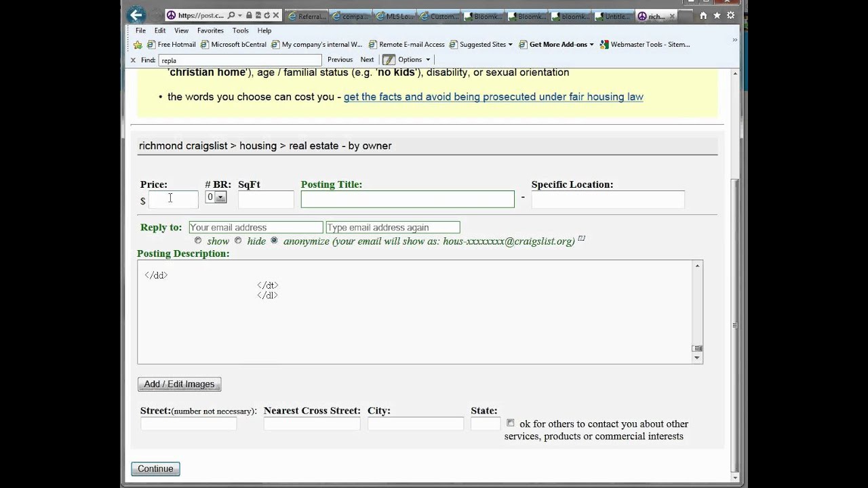Click the Specific Location field
Screen dimensions: 868x488
[x=608, y=199]
